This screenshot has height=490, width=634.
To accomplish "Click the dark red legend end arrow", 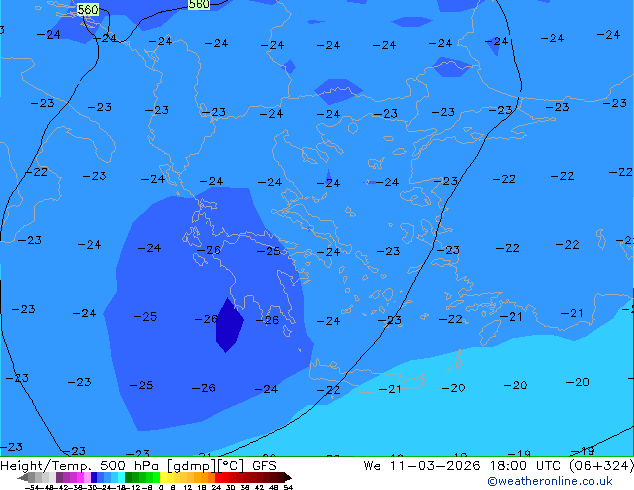I will [285, 477].
